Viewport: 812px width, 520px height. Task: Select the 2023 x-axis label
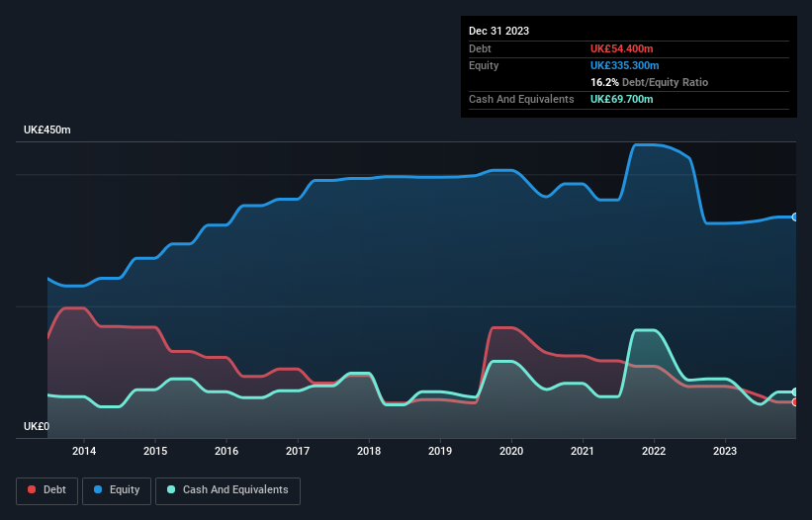point(725,451)
